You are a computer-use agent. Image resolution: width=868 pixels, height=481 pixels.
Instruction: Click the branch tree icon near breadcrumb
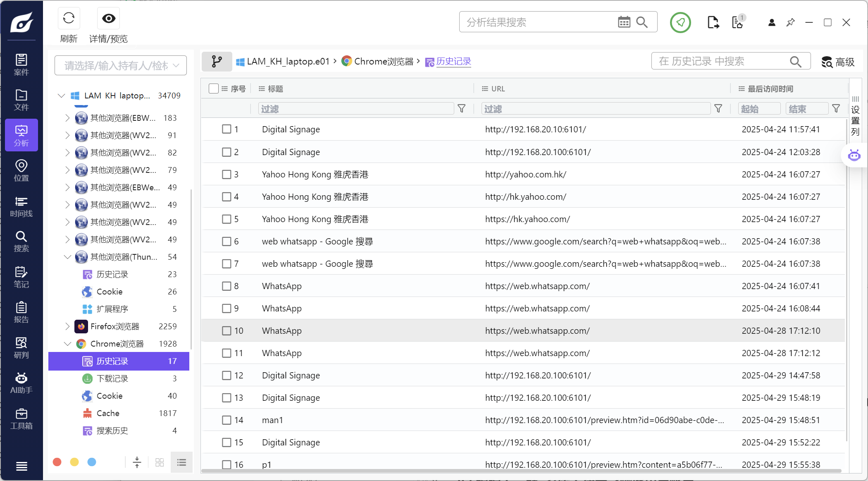pos(217,62)
